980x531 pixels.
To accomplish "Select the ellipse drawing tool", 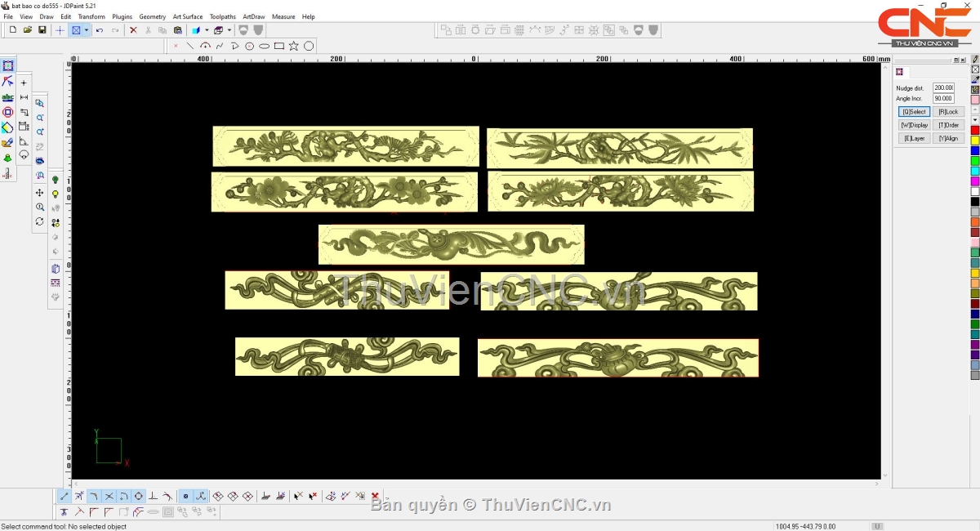I will [x=265, y=46].
